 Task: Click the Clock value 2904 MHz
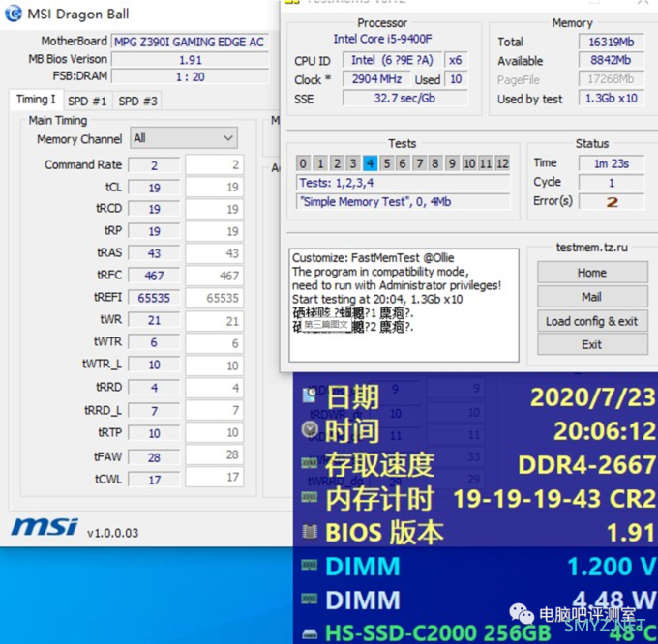click(376, 79)
